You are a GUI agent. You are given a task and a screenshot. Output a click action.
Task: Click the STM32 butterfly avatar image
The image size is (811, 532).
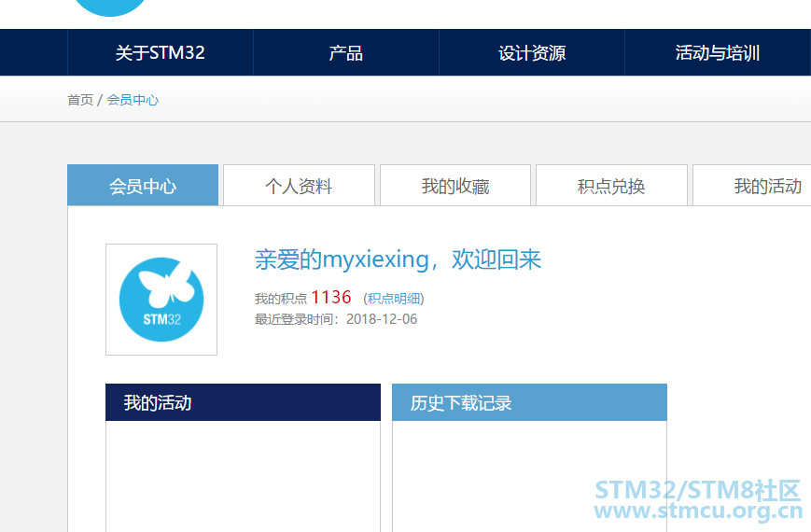pos(161,300)
